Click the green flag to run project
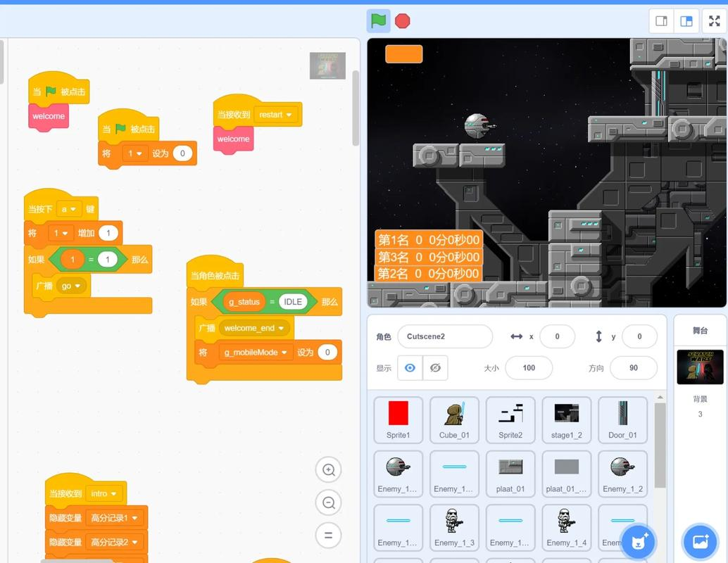This screenshot has height=563, width=728. [x=378, y=21]
